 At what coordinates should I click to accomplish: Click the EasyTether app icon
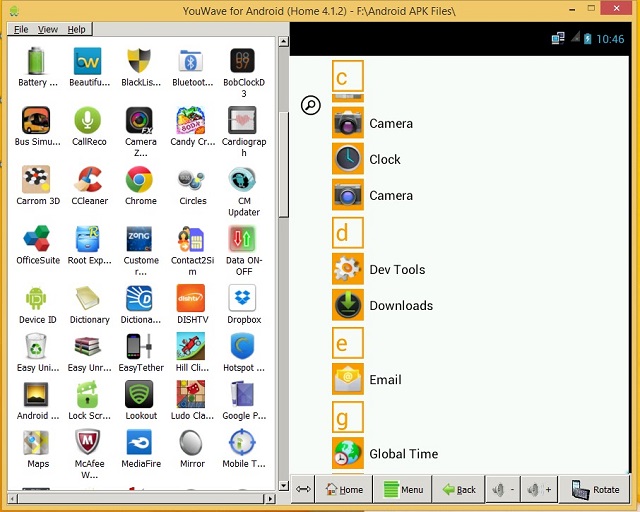coord(139,346)
